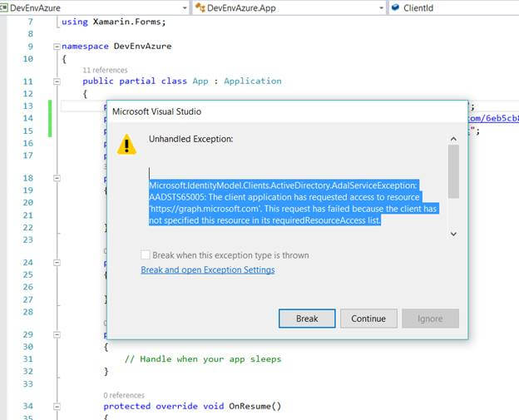Viewport: 519px width, 420px height.
Task: Click 'using Xamarin.Forms;' line
Action: click(x=113, y=22)
